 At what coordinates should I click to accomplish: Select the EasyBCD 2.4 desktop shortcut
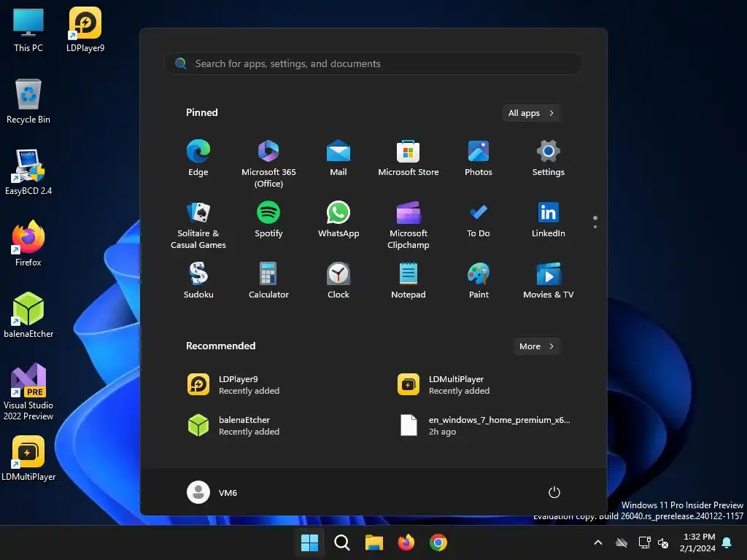(28, 172)
